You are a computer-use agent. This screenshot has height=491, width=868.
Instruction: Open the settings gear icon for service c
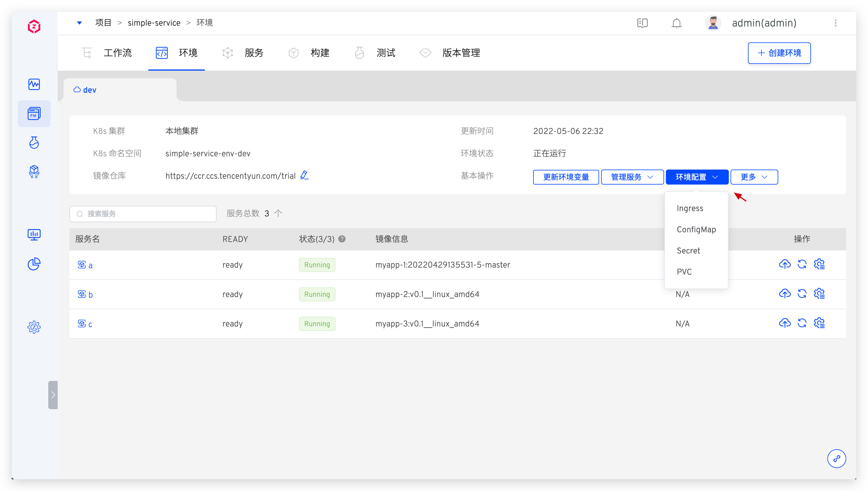coord(819,323)
